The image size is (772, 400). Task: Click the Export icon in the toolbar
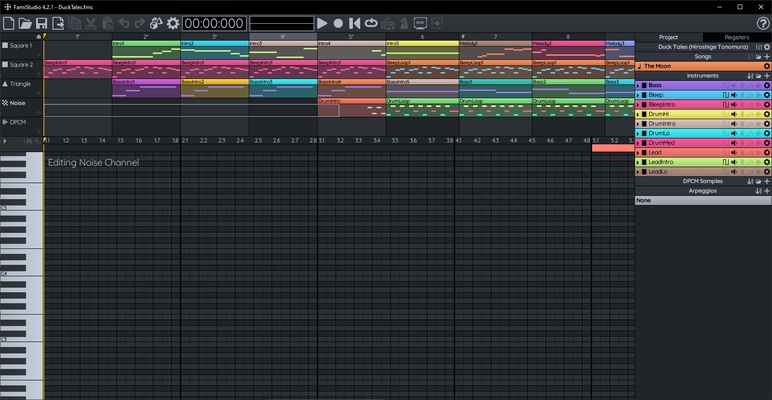coord(58,23)
